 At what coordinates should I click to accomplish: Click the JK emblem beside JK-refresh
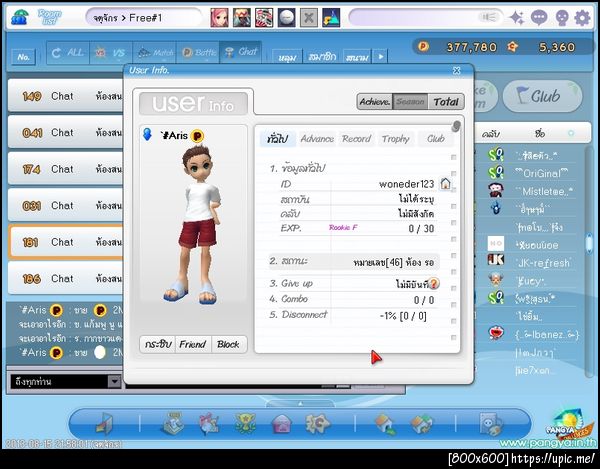pos(496,261)
